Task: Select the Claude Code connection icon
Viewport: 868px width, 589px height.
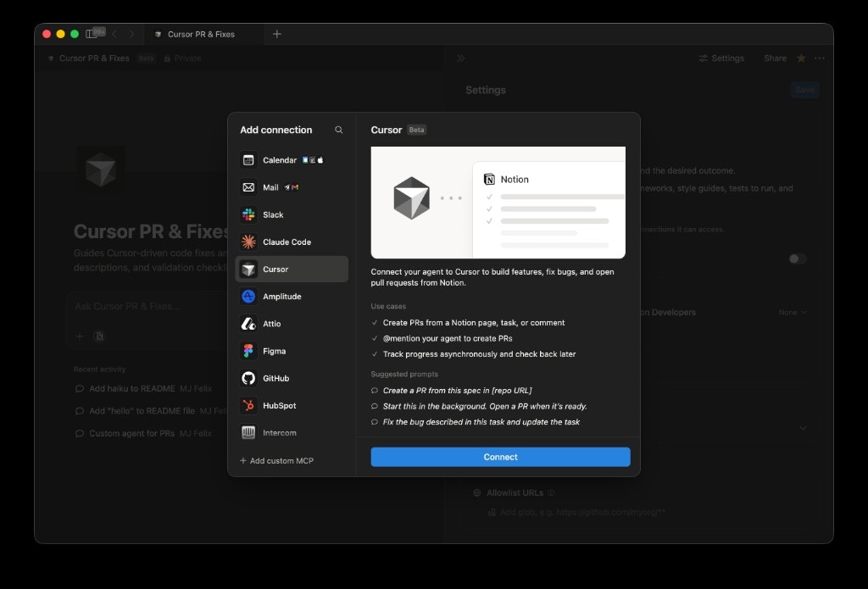Action: point(249,242)
